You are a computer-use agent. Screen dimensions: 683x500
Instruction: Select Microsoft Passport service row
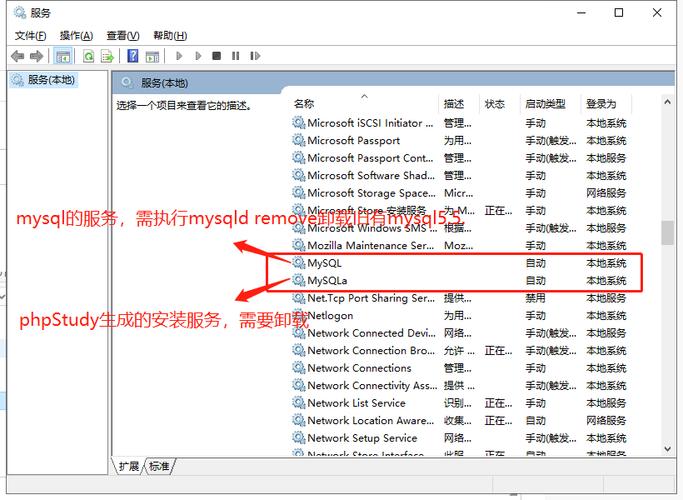click(461, 140)
